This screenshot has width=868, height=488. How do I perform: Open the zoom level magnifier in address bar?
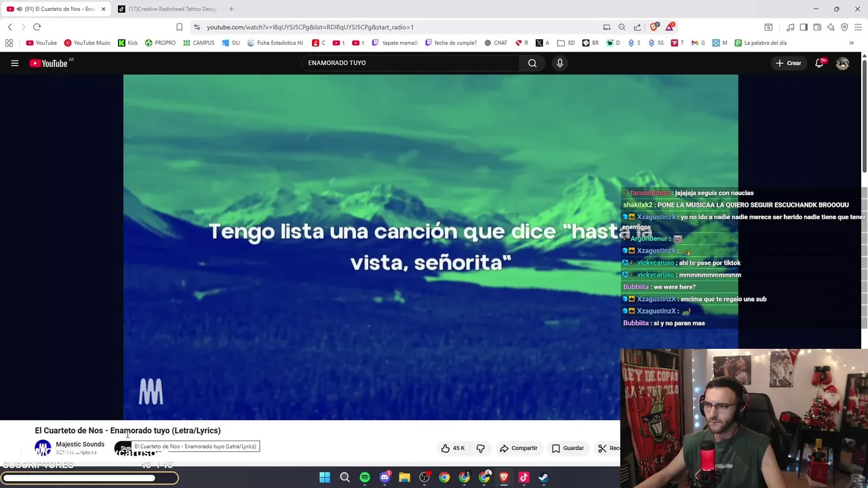pyautogui.click(x=622, y=27)
